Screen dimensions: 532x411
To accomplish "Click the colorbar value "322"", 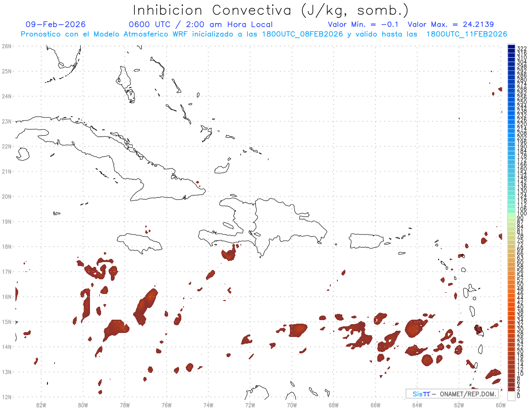I will [x=521, y=48].
